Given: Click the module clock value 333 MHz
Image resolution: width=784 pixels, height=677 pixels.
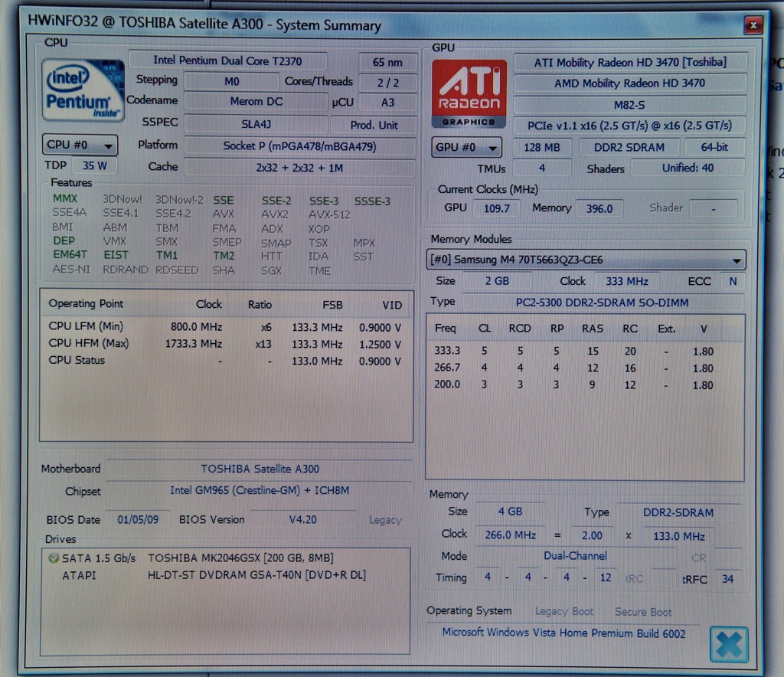Looking at the screenshot, I should tap(627, 281).
